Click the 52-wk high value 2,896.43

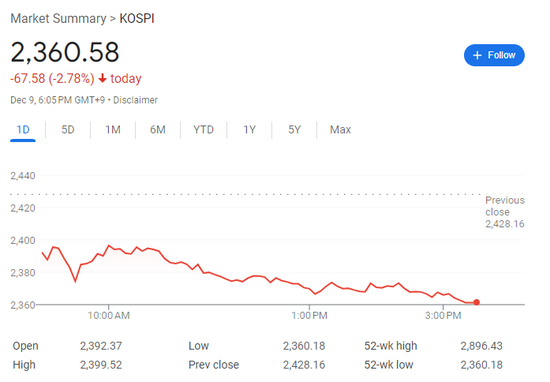pyautogui.click(x=481, y=346)
